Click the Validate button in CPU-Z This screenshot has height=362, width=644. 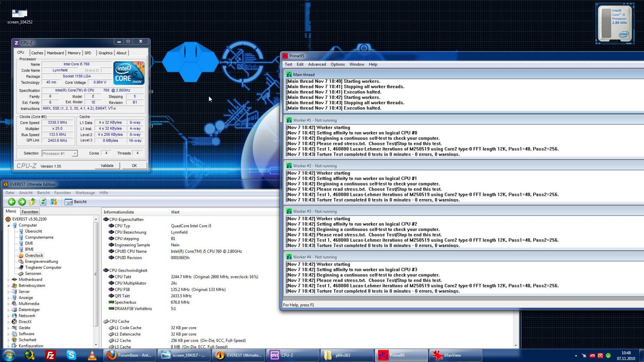[x=107, y=165]
